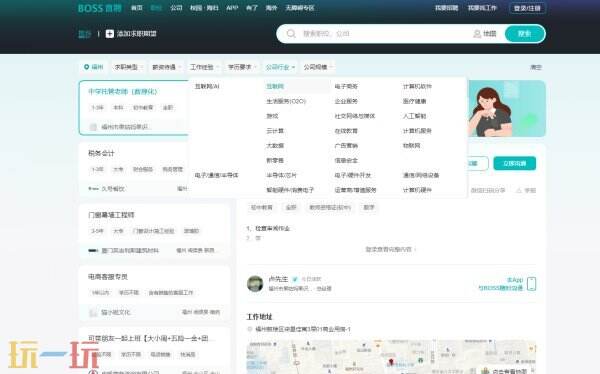This screenshot has height=374, width=600.
Task: Click the 举报 report icon
Action: click(x=519, y=190)
